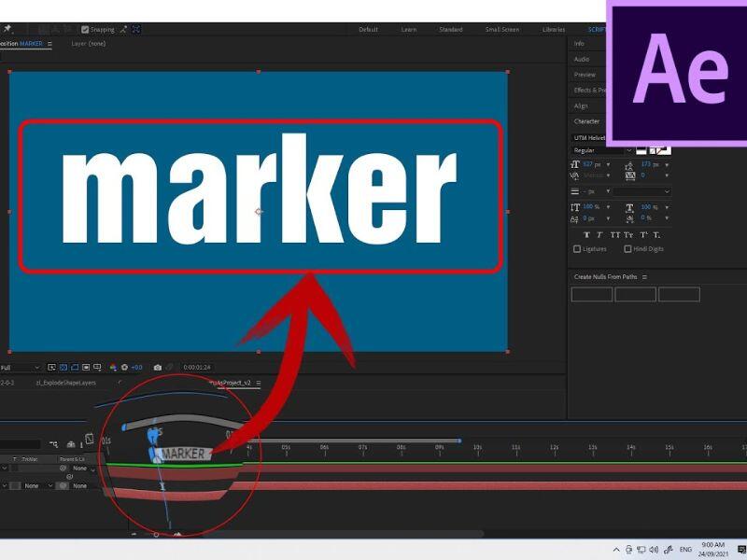
Task: Switch to the Small Screen workspace
Action: tap(501, 29)
